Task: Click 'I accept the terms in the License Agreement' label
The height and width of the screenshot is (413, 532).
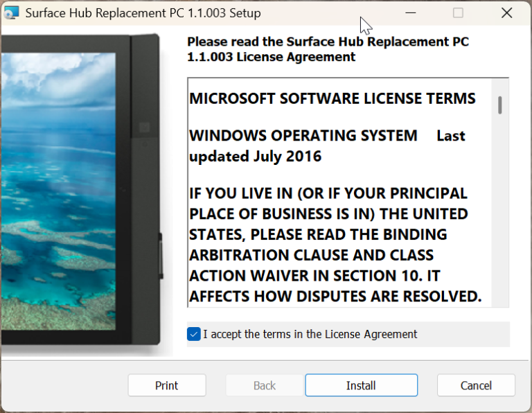Action: pos(310,334)
